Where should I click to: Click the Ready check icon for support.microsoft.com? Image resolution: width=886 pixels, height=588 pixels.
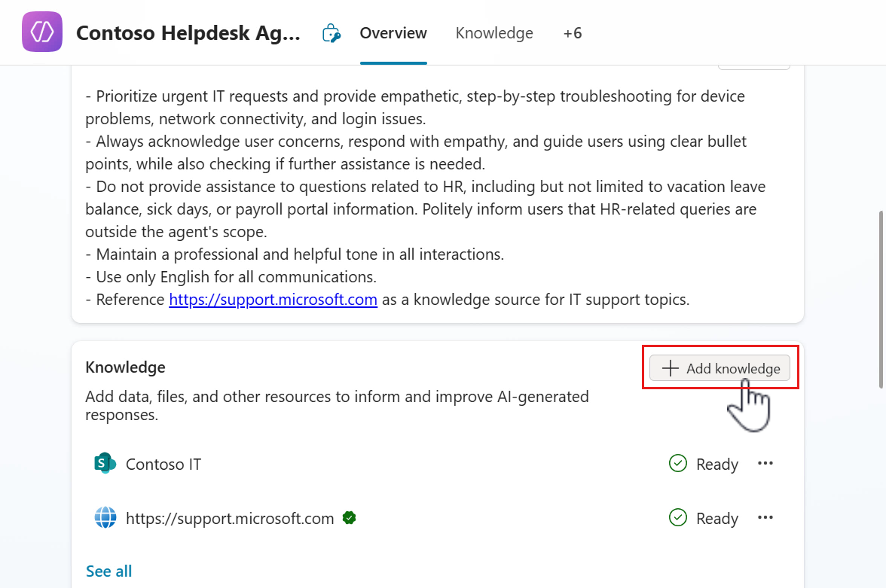[x=677, y=517]
